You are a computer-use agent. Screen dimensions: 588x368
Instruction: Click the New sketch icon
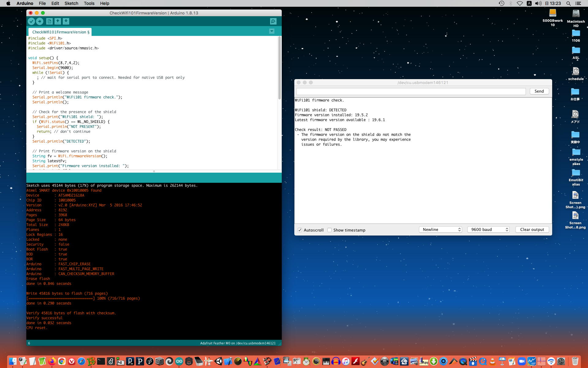[x=49, y=21]
